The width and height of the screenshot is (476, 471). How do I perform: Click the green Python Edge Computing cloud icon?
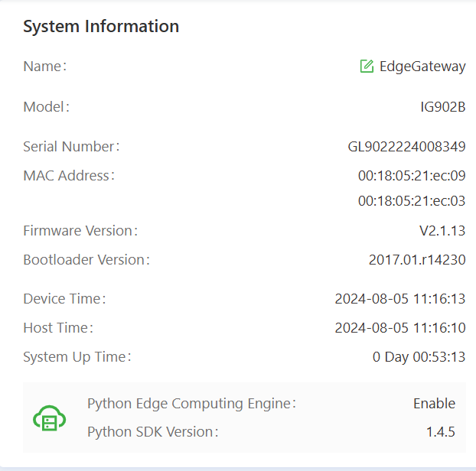point(50,418)
